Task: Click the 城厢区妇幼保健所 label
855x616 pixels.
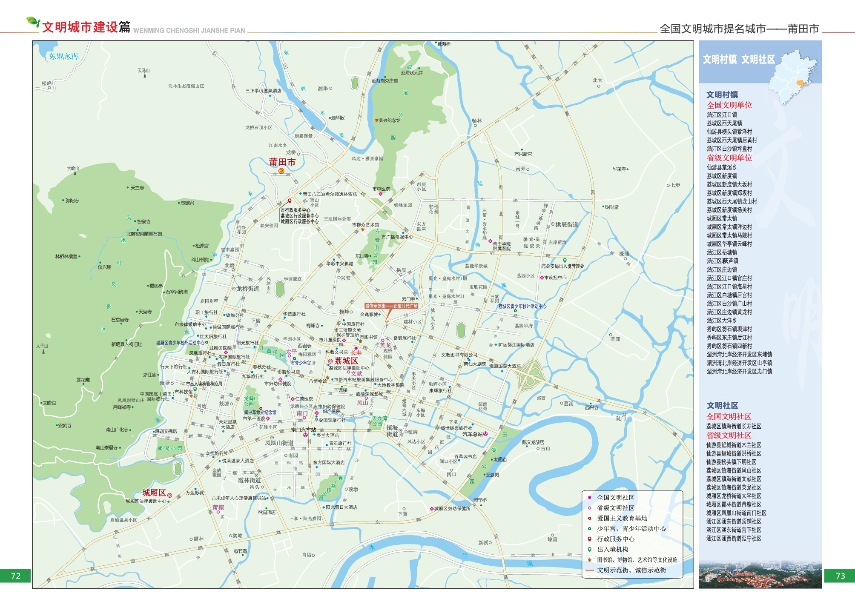Action: 452,509
